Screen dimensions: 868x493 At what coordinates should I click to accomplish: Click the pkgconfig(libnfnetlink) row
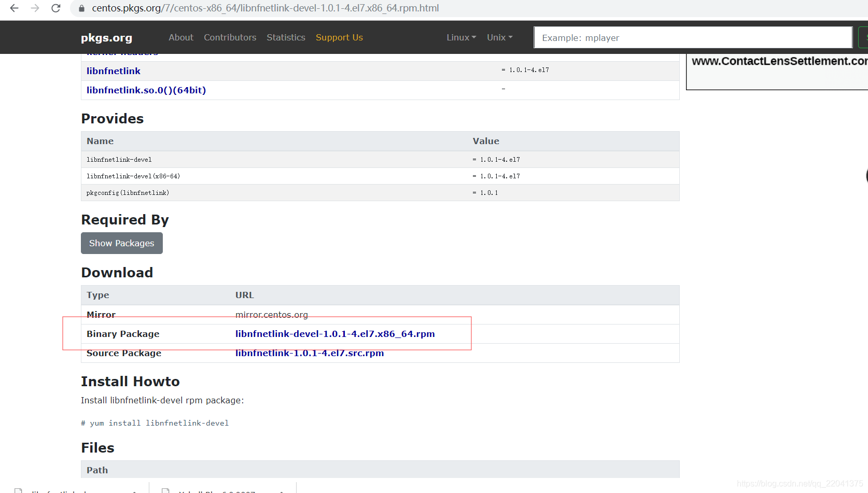pos(380,193)
